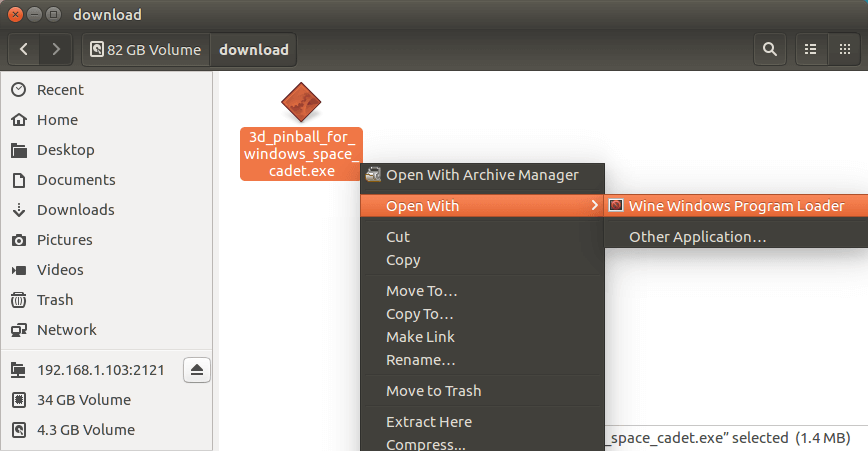Select the 3d_pinball exe file icon

(x=300, y=102)
